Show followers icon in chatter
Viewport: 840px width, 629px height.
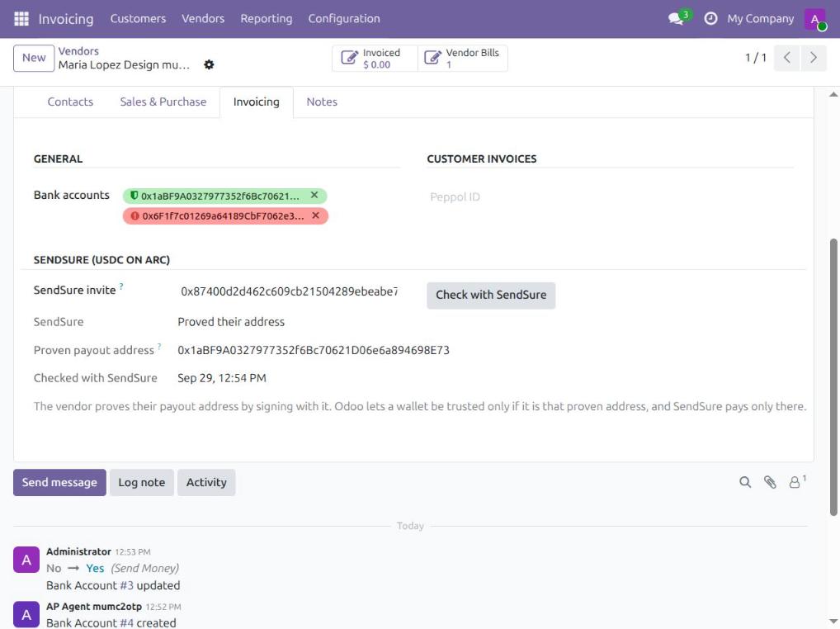tap(796, 481)
